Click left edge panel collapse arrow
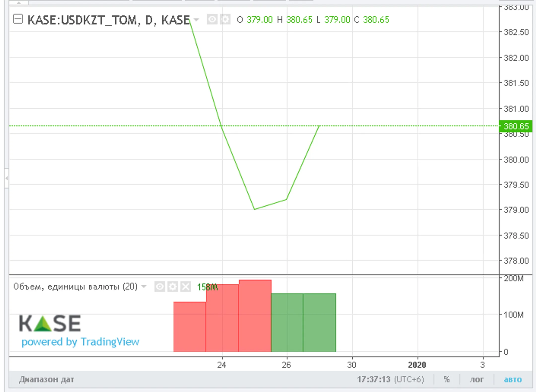Screen dimensions: 536x392 (6, 178)
